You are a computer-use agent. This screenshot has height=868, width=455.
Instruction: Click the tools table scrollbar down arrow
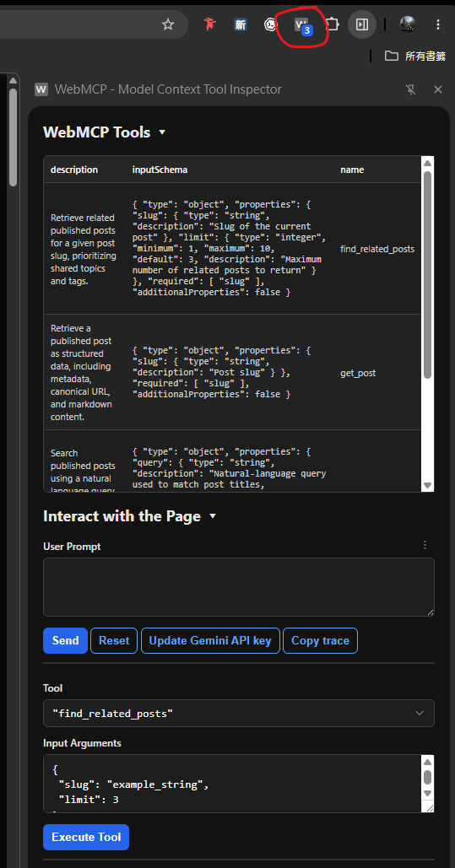(427, 486)
